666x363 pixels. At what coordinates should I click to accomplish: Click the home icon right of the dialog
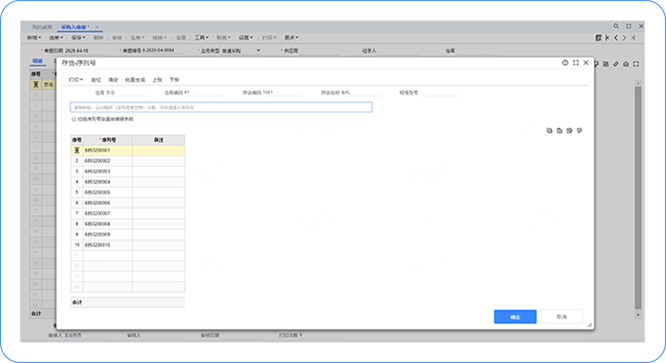[x=626, y=64]
